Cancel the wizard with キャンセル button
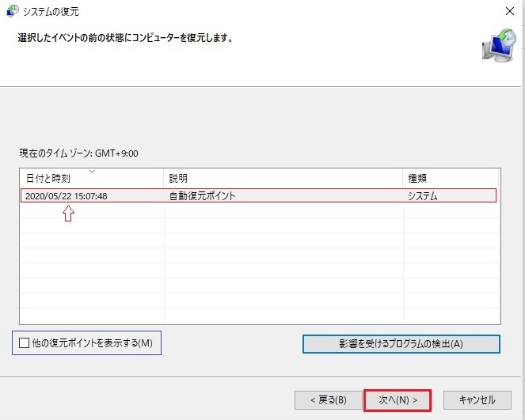525x420 pixels. coord(477,400)
